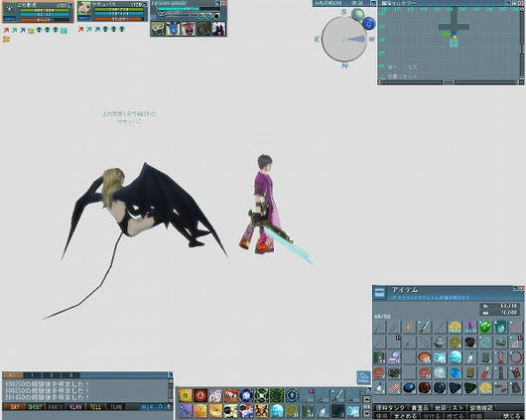The height and width of the screenshot is (420, 526).
Task: Activate the orange crossed-swords skill icon
Action: pos(261,411)
